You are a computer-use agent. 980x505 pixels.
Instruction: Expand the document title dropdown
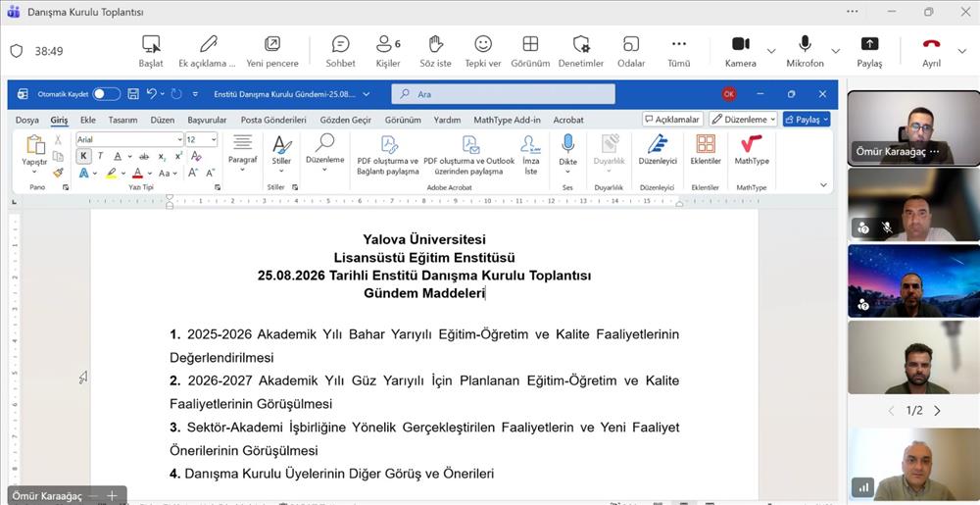(x=367, y=94)
